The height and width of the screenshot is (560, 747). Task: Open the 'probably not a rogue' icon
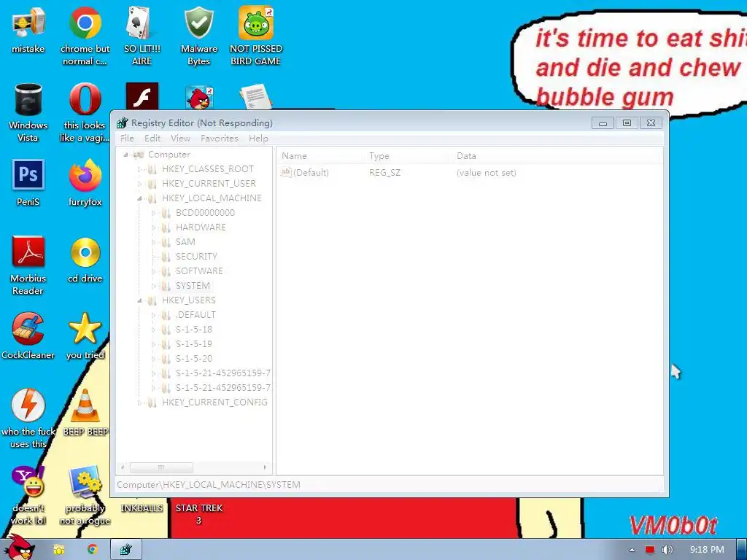(85, 495)
